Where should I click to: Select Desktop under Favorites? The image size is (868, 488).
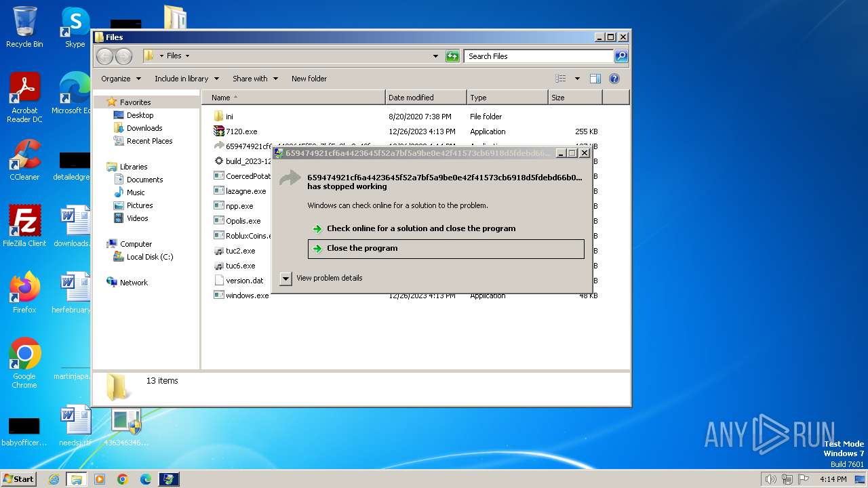pos(140,115)
